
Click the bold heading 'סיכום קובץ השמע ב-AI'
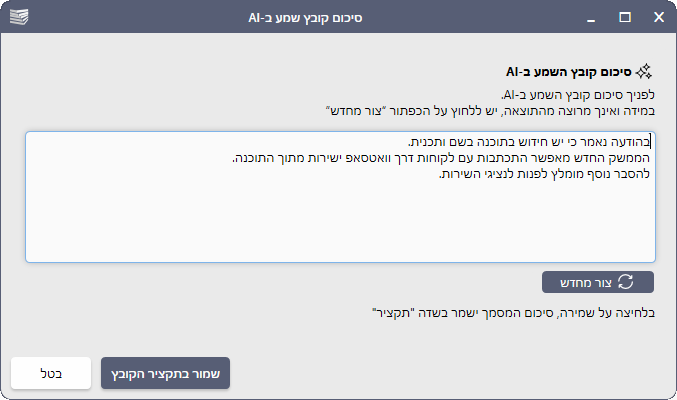coord(568,71)
